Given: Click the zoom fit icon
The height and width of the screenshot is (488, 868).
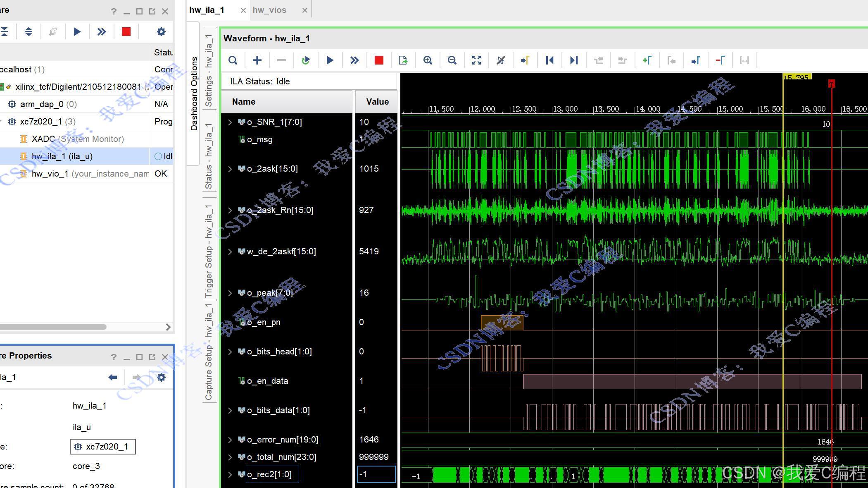Looking at the screenshot, I should [x=476, y=60].
